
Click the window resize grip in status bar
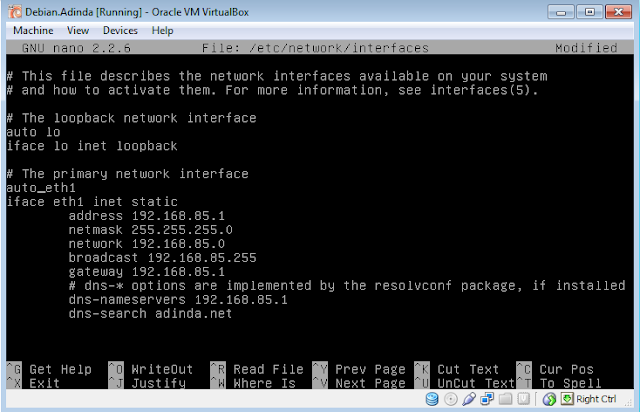(628, 403)
